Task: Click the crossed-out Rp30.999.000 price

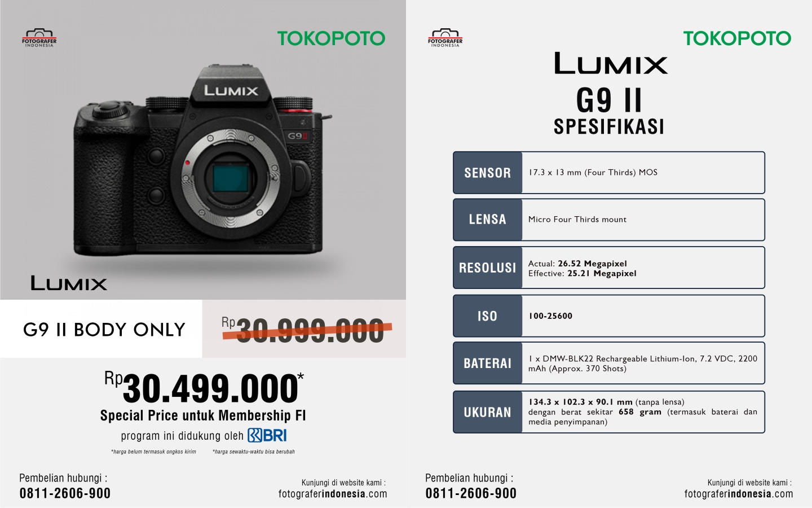Action: pyautogui.click(x=307, y=330)
